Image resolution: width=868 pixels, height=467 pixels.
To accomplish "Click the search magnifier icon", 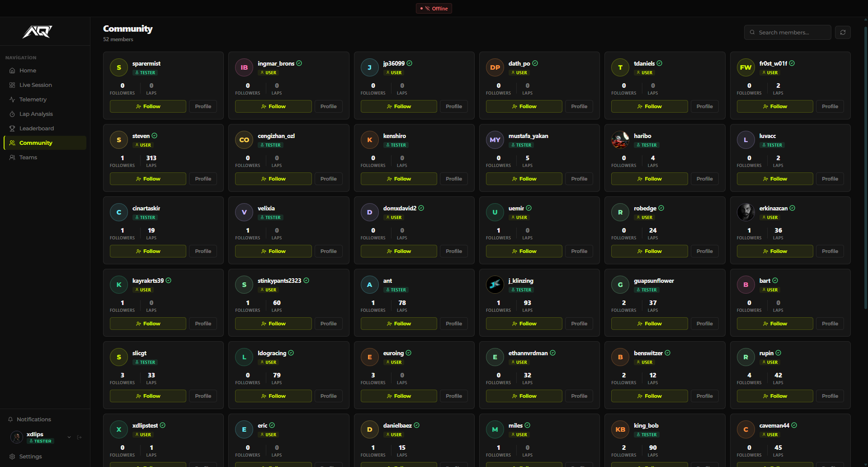I will [x=752, y=33].
